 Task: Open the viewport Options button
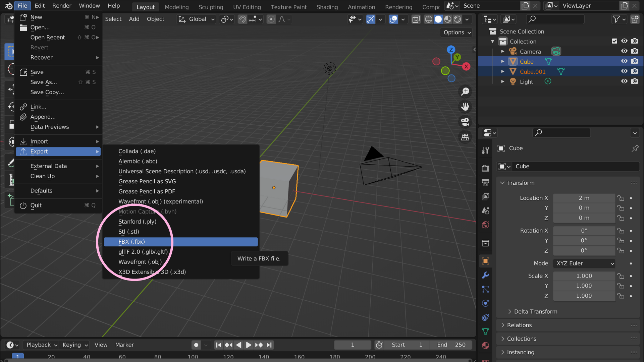click(455, 32)
